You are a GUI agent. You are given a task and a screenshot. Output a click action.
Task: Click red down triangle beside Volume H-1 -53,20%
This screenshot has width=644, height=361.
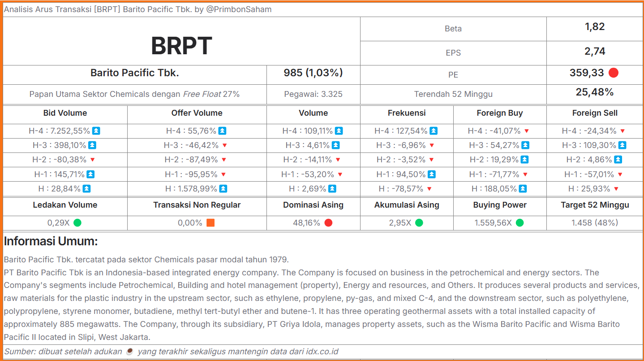tap(340, 174)
